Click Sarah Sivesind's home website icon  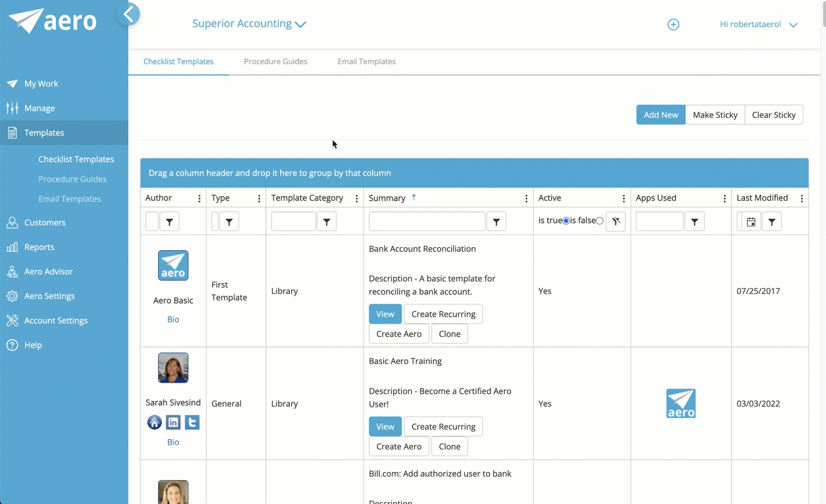(x=154, y=422)
